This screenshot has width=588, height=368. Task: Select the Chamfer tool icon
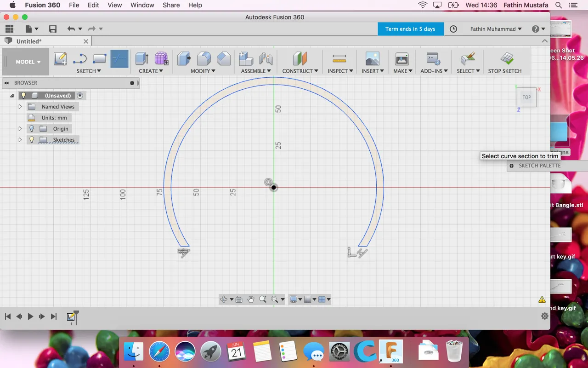[224, 59]
